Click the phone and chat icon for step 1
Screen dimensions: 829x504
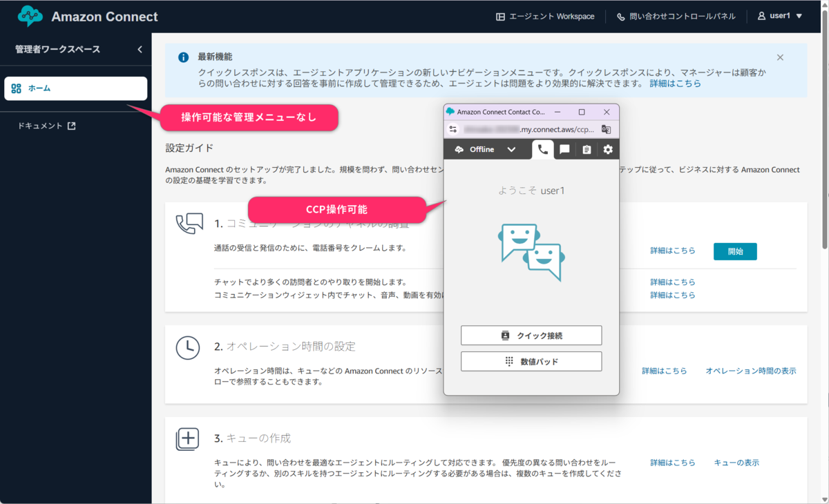click(189, 224)
